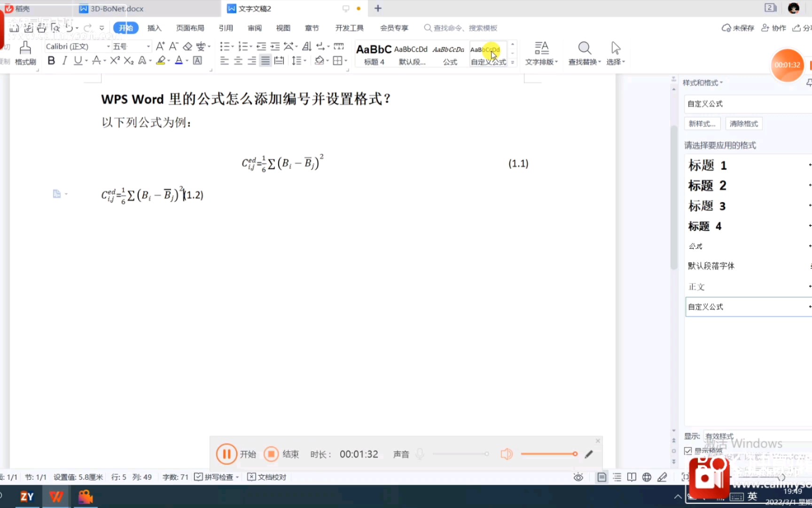Screen dimensions: 812x508
Task: Open the Calibri font name dropdown
Action: click(x=108, y=46)
